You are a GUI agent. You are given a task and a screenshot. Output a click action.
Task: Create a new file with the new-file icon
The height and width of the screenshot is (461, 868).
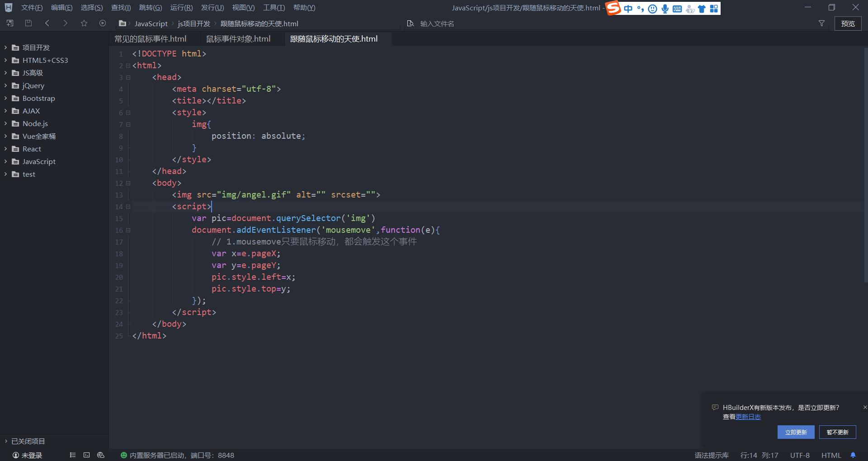[x=9, y=23]
